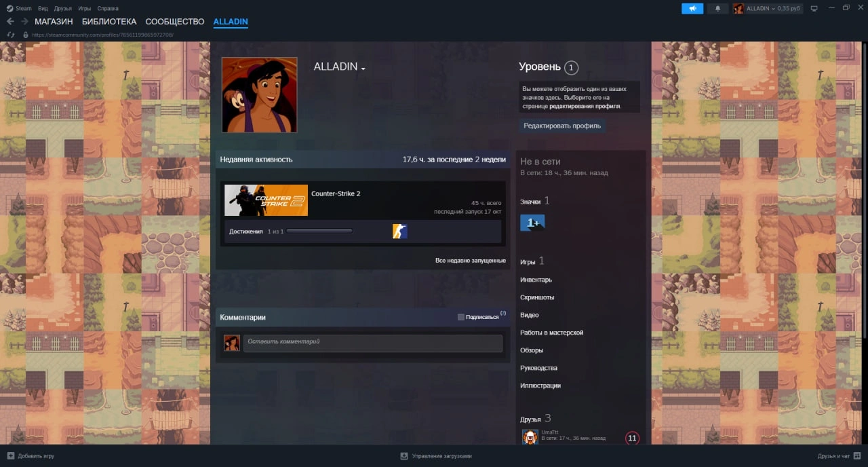
Task: Open the announcements megaphone button
Action: pyautogui.click(x=692, y=8)
